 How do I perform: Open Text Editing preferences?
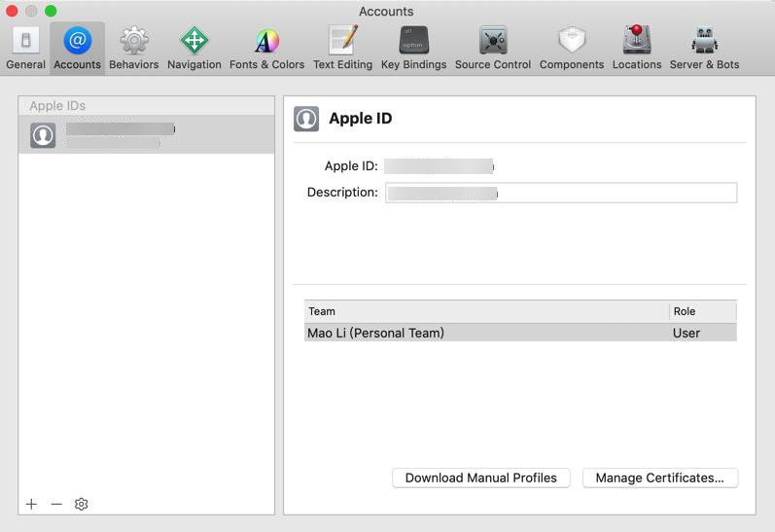tap(342, 49)
